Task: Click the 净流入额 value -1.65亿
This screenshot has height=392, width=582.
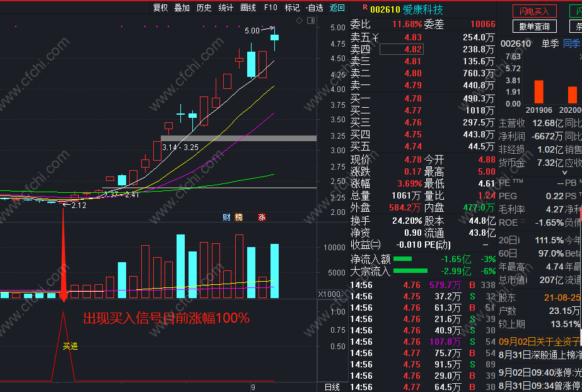Action: [456, 259]
